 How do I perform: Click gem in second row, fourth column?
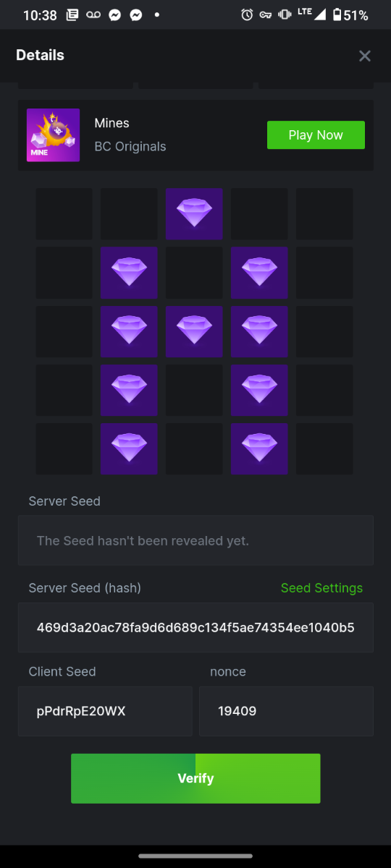point(259,273)
